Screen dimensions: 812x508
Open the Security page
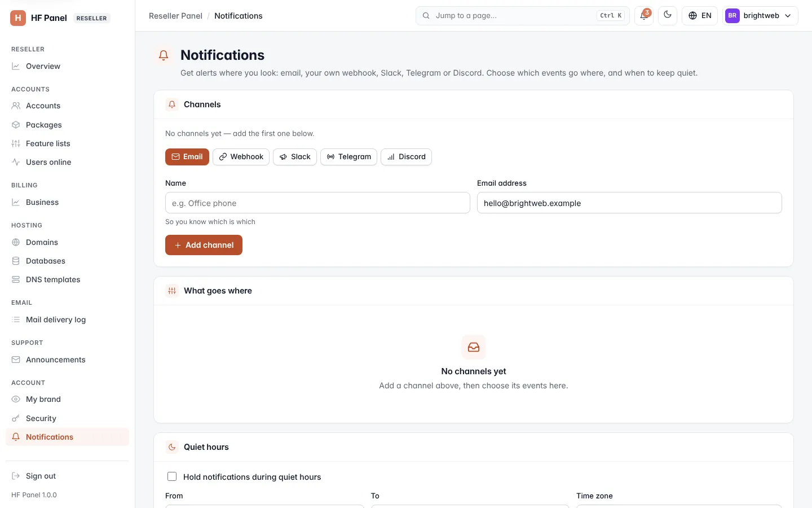point(67,418)
